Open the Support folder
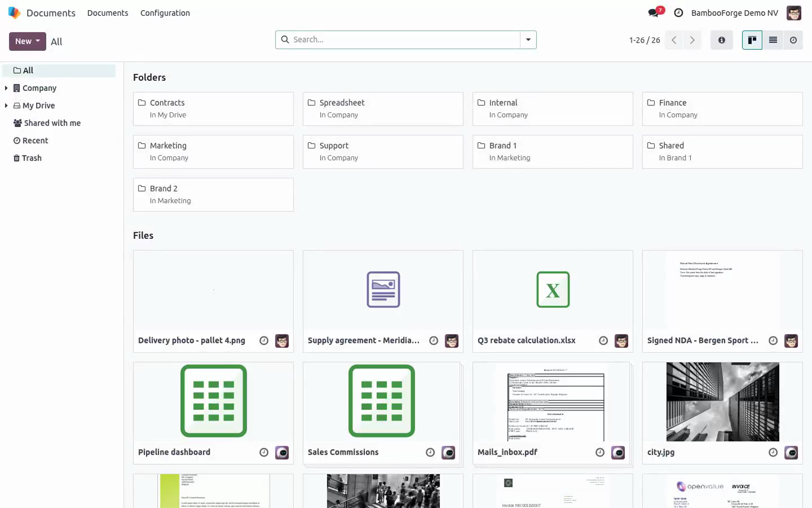 point(383,152)
